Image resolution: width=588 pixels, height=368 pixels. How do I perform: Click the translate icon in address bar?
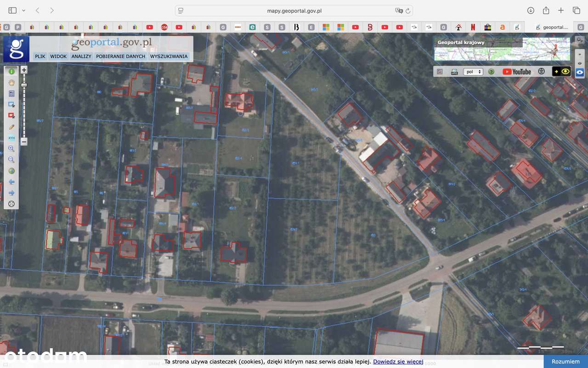pos(398,11)
